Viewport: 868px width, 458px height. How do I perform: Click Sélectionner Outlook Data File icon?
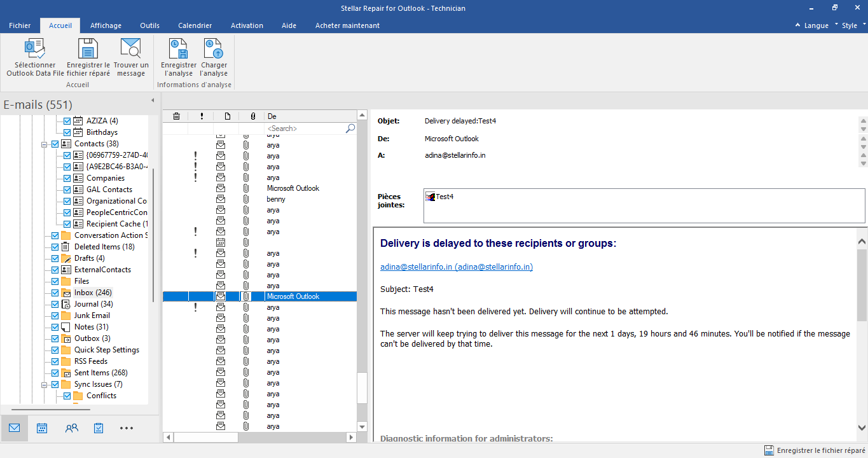[x=34, y=48]
